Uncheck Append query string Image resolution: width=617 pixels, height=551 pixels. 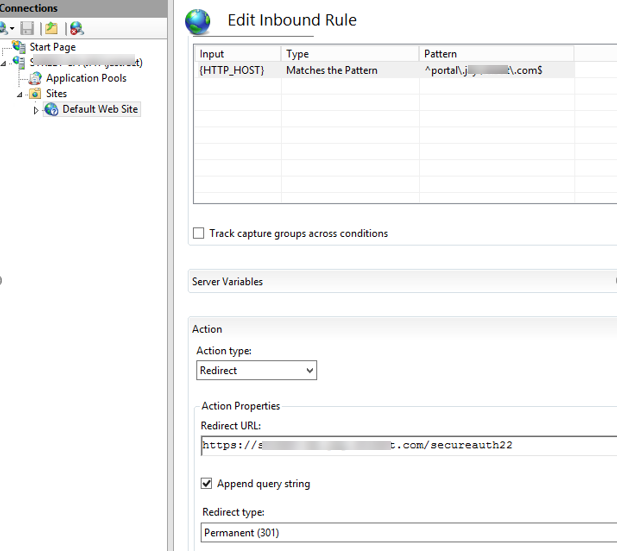pyautogui.click(x=206, y=483)
